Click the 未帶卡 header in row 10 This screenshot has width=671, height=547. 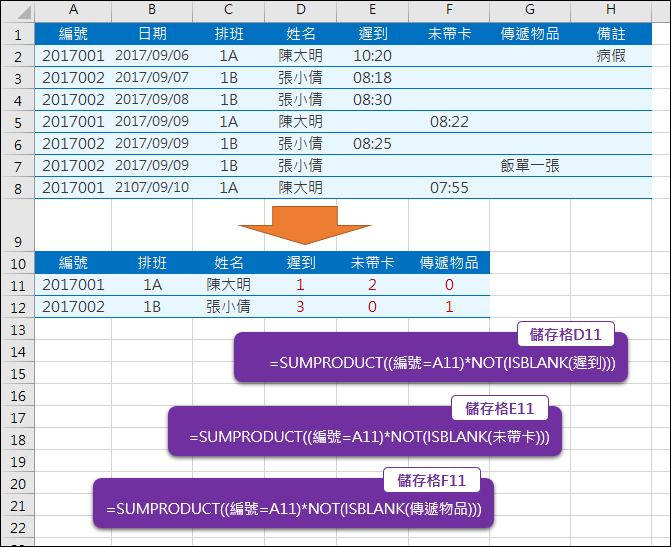click(x=373, y=263)
